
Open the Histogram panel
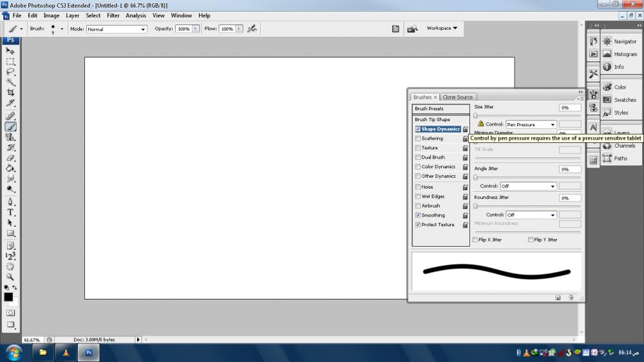pos(621,54)
